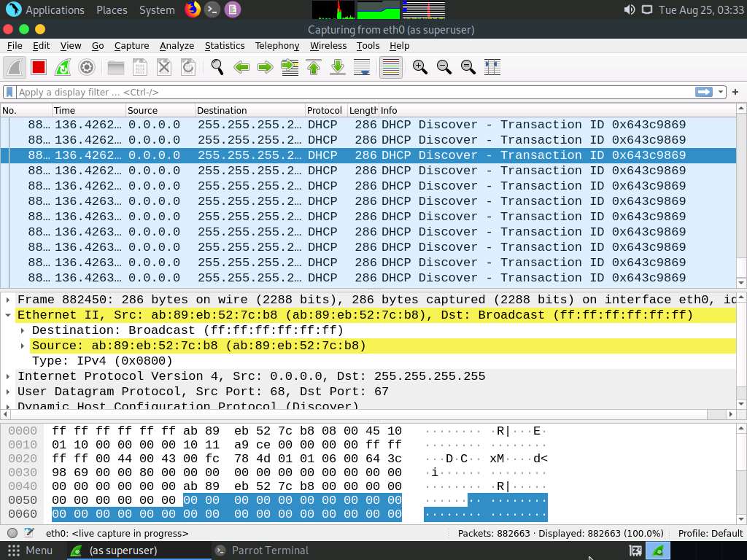Switch to Parrot Terminal taskbar item

(261, 551)
